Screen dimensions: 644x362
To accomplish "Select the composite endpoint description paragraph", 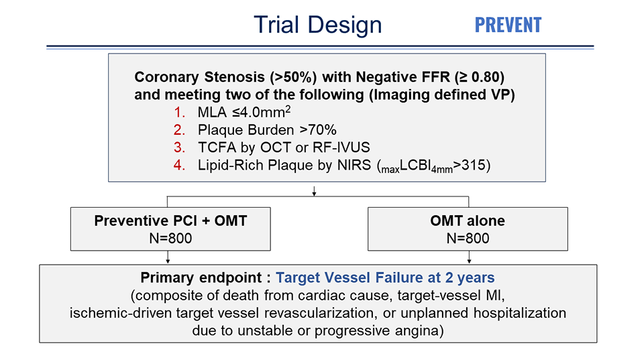I will coord(318,313).
